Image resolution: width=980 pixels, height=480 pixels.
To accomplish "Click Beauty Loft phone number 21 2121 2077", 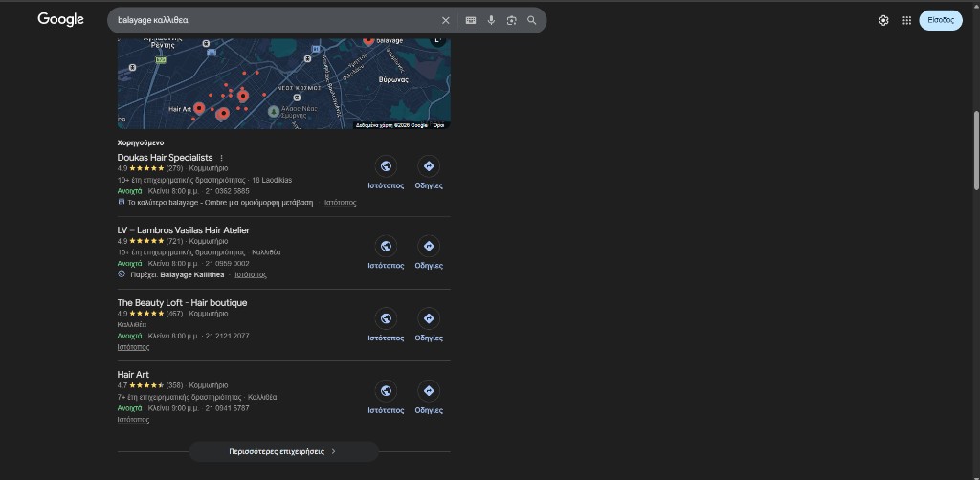I will (x=227, y=336).
